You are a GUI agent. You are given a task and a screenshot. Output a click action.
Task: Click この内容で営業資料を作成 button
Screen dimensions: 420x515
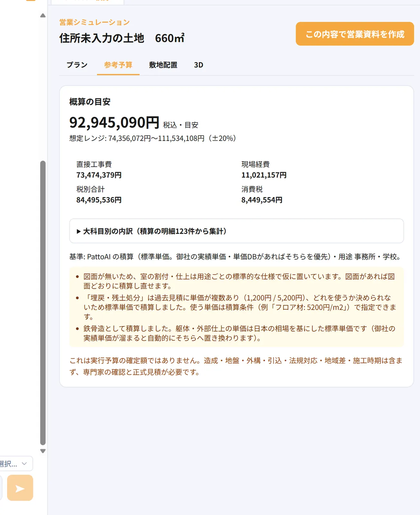click(355, 34)
